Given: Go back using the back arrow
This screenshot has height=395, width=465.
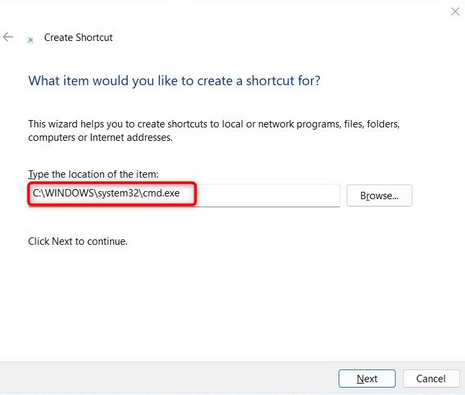Looking at the screenshot, I should pyautogui.click(x=8, y=37).
